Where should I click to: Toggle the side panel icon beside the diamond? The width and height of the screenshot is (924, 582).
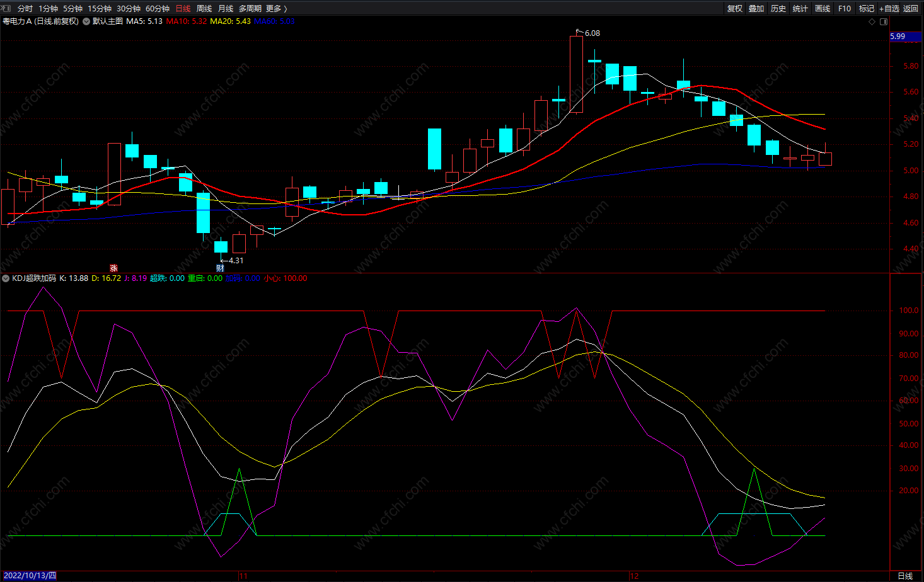pos(884,21)
